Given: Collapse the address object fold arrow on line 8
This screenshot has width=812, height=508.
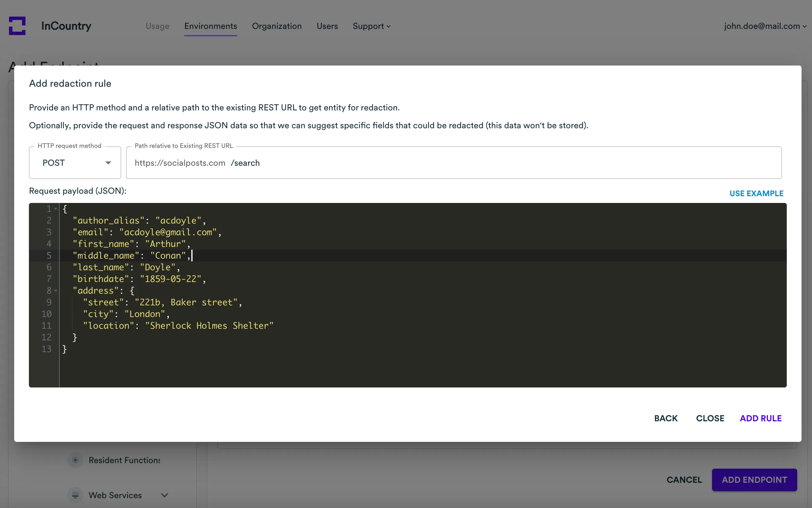Looking at the screenshot, I should coord(56,290).
